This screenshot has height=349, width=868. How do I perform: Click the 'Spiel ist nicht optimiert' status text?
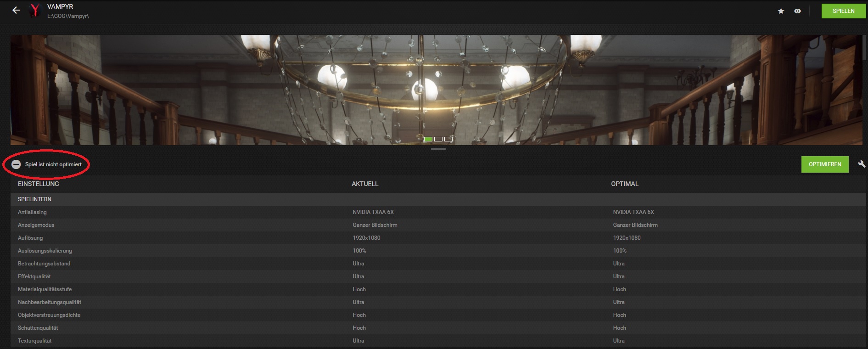[53, 164]
